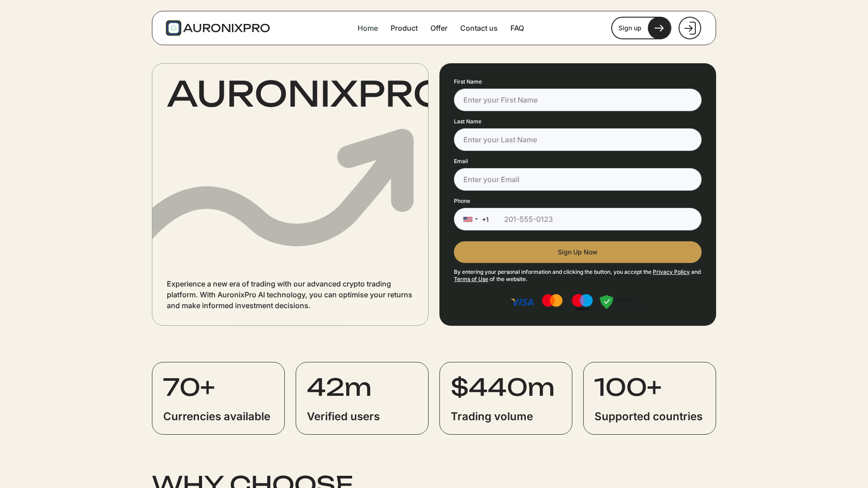Screen dimensions: 868x488
Task: Click the large AURONIXPRO hero heading
Action: pos(297,94)
